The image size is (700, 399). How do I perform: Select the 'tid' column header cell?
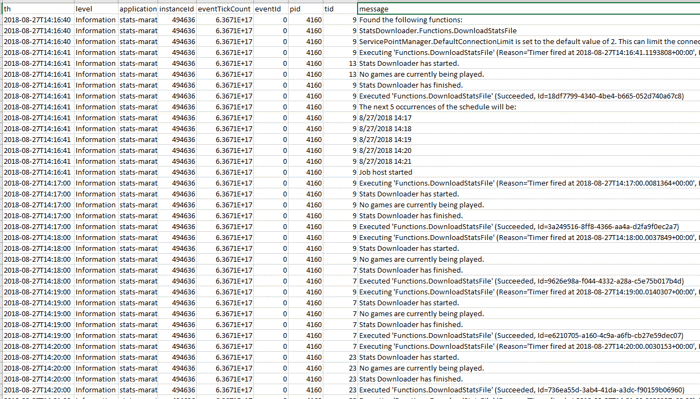tap(340, 9)
